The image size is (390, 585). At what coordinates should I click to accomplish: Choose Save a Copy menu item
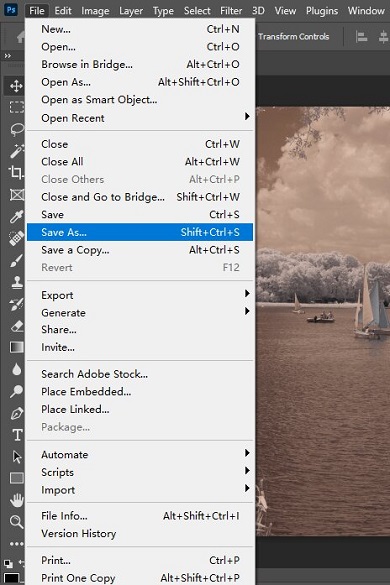[140, 250]
